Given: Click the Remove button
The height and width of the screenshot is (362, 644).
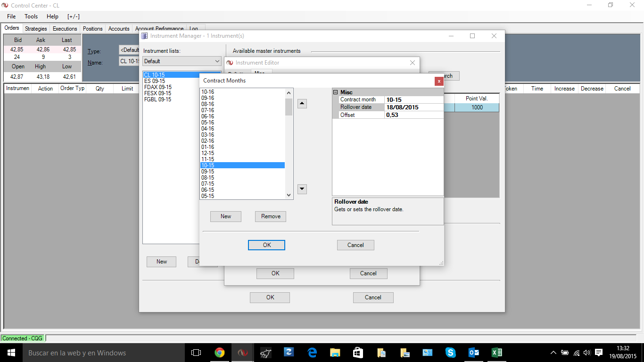Looking at the screenshot, I should [x=271, y=216].
